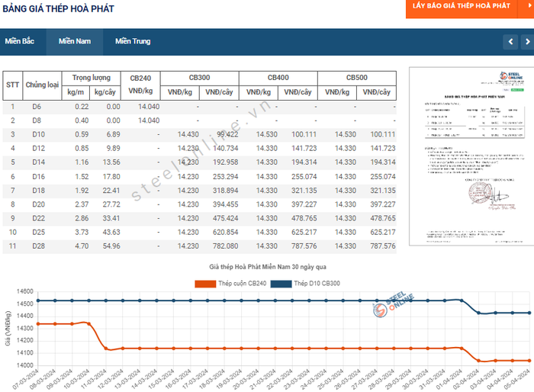Image resolution: width=534 pixels, height=392 pixels.
Task: Click Steel Online logo in price document
Action: pos(506,78)
